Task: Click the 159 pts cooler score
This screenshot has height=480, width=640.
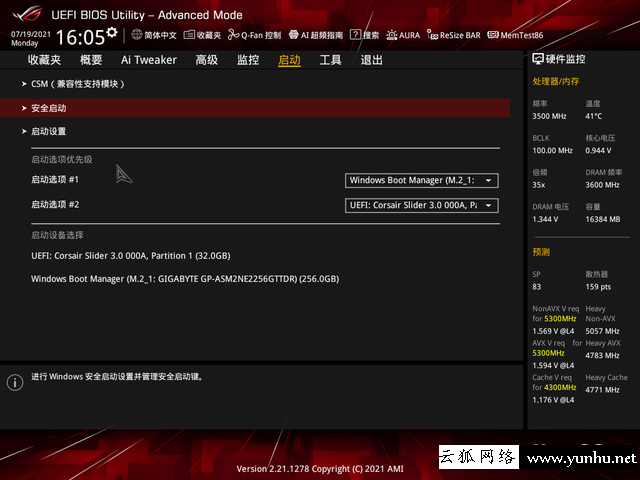Action: pyautogui.click(x=598, y=287)
